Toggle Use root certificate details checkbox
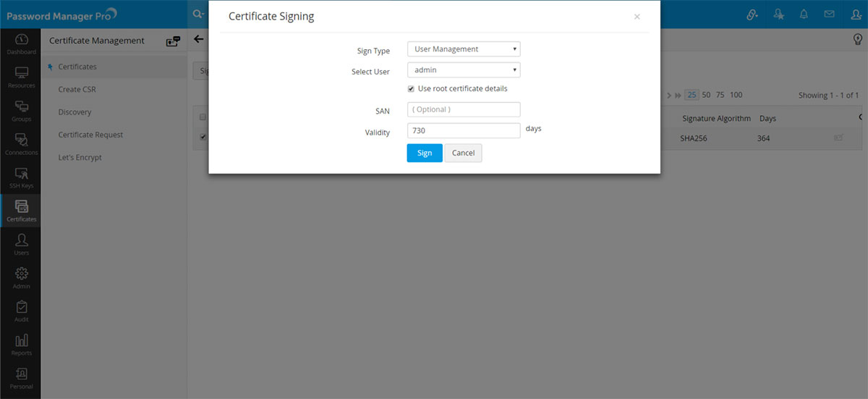Image resolution: width=868 pixels, height=399 pixels. coord(411,89)
